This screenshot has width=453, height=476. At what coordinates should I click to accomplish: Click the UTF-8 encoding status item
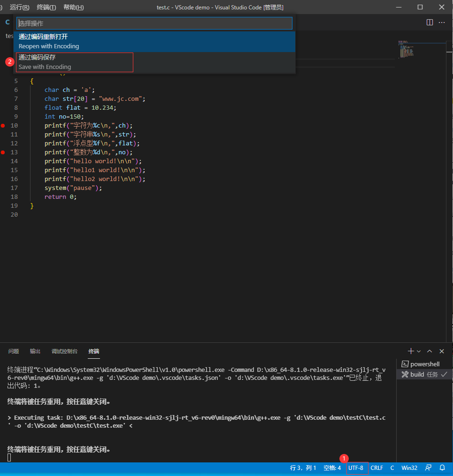tap(356, 468)
